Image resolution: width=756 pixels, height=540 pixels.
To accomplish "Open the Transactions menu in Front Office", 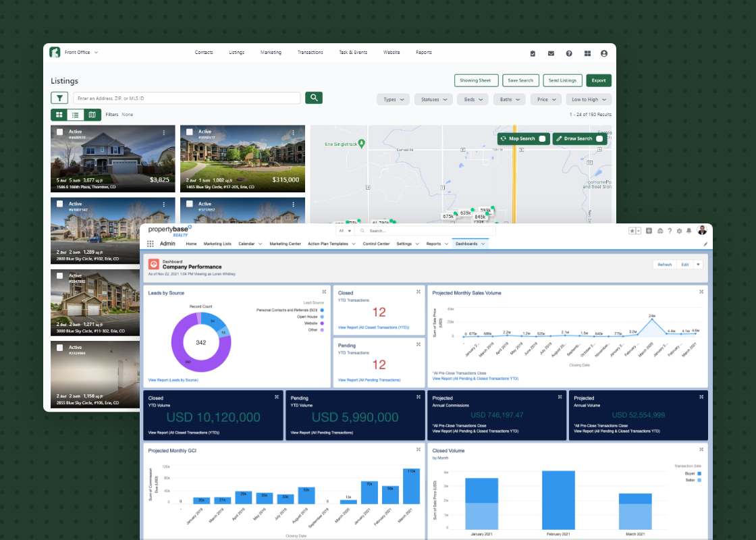I will pyautogui.click(x=310, y=53).
